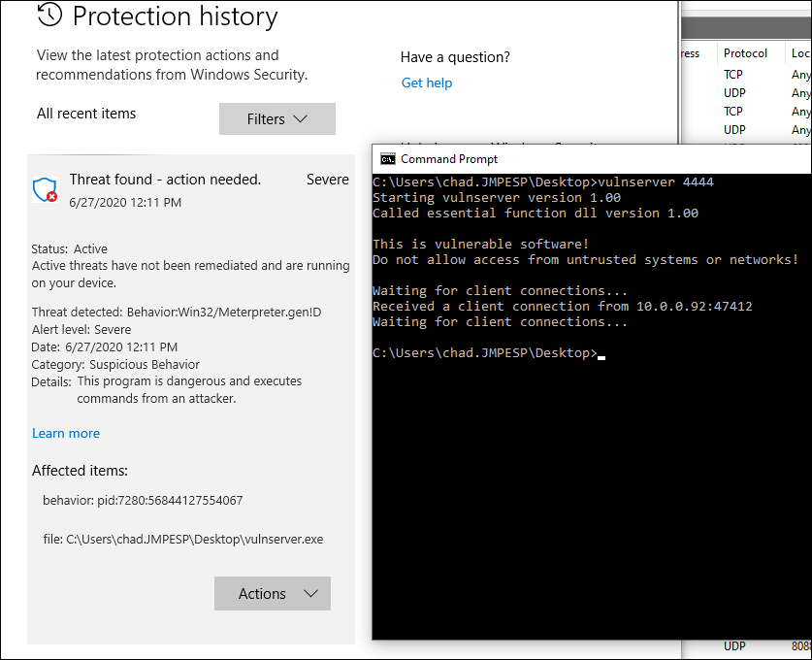Expand the Actions dropdown button
The height and width of the screenshot is (660, 812).
click(273, 593)
